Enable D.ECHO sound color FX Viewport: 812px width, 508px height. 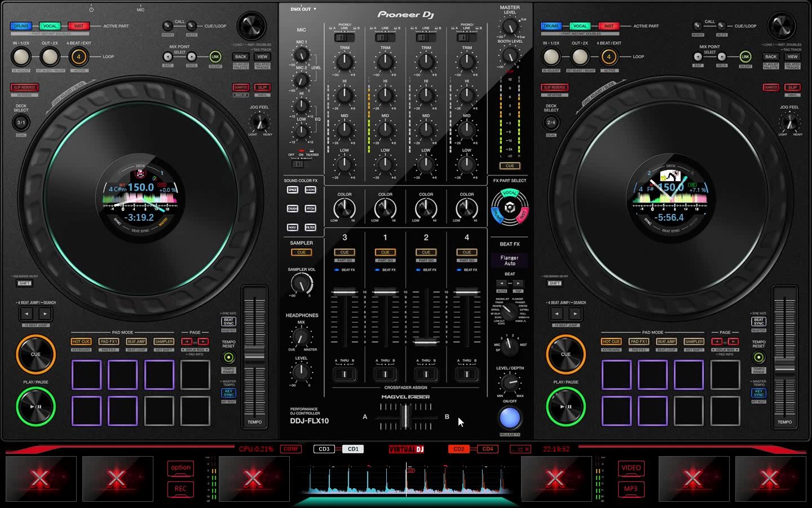(x=310, y=190)
